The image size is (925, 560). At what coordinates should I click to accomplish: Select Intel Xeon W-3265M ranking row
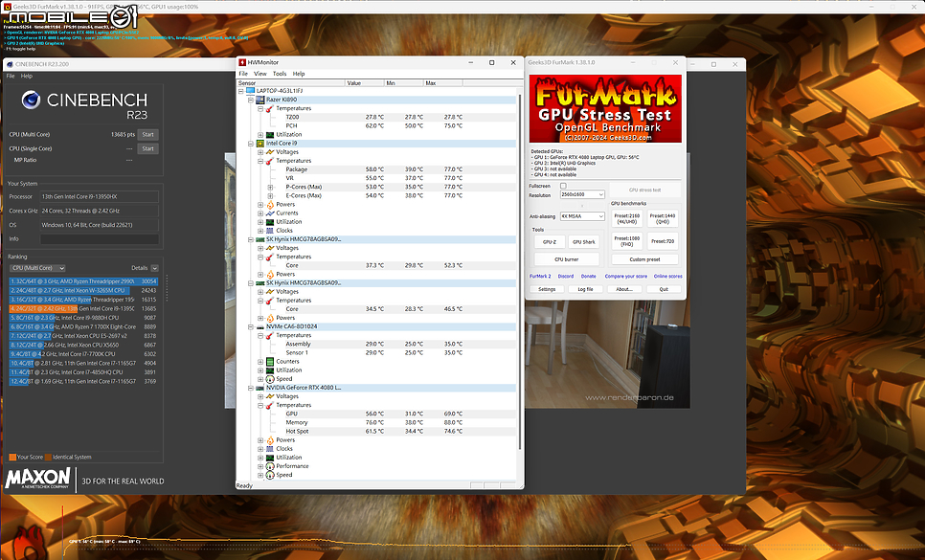coord(83,291)
